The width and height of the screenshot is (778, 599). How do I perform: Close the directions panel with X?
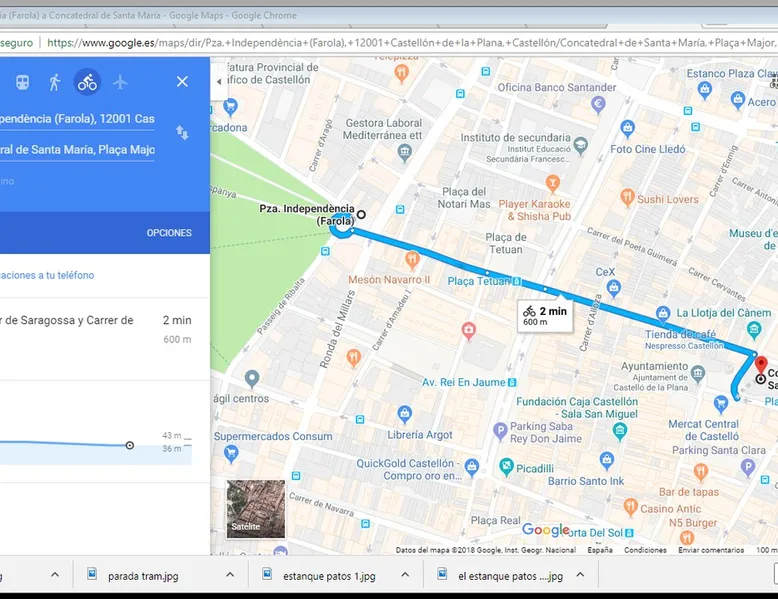pos(182,81)
